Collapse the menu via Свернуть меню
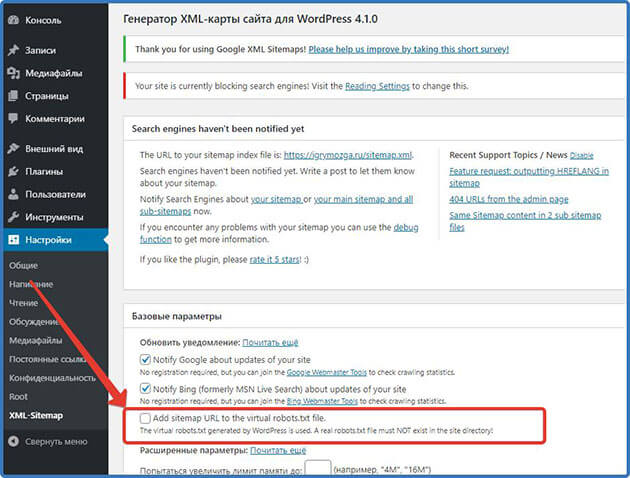Image resolution: width=630 pixels, height=478 pixels. pos(54,441)
